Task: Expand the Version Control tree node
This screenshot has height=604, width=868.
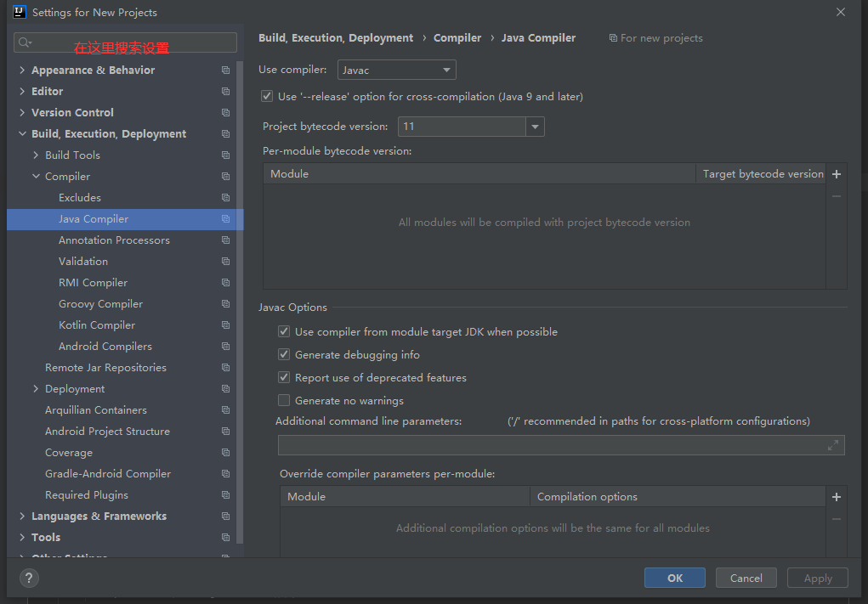Action: click(22, 113)
